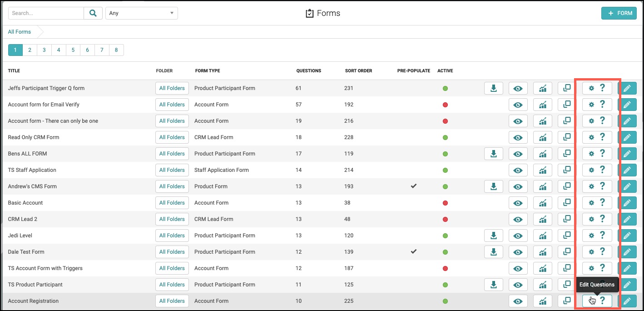
Task: Preview the Jedi Level form
Action: (x=518, y=236)
